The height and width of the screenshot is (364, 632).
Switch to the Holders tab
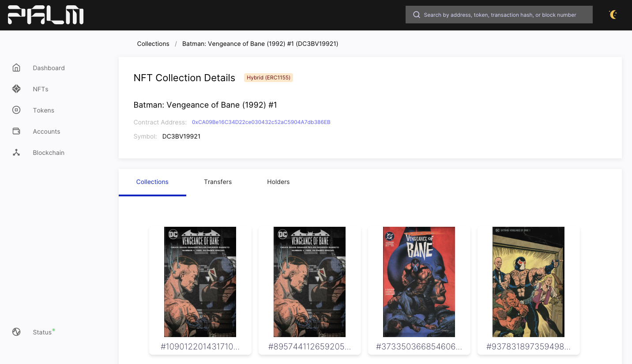278,182
